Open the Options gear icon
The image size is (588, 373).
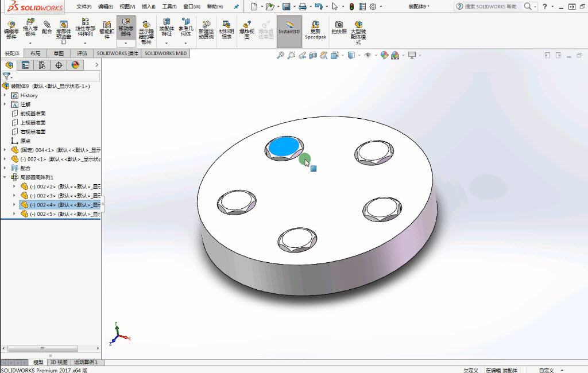(373, 6)
